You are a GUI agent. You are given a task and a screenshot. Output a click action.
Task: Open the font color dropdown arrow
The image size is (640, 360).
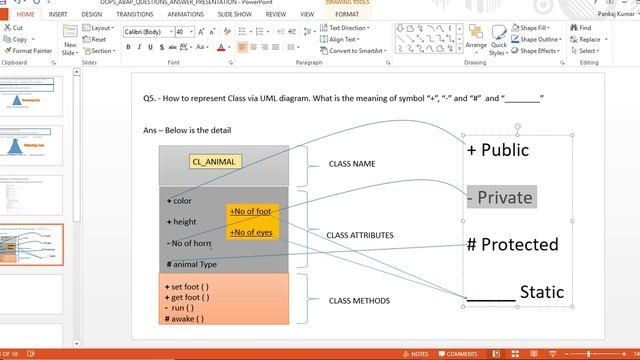(x=229, y=47)
